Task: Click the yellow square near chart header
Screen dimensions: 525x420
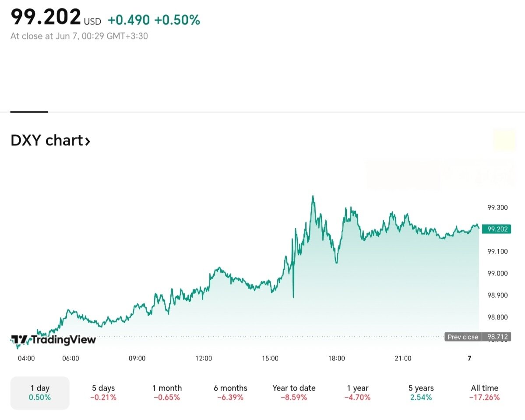Action: point(504,140)
